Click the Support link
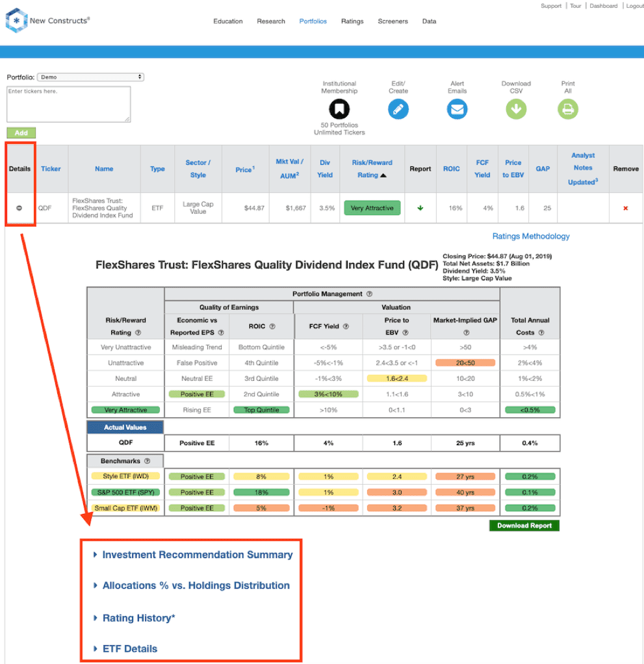This screenshot has height=664, width=644. coord(551,6)
